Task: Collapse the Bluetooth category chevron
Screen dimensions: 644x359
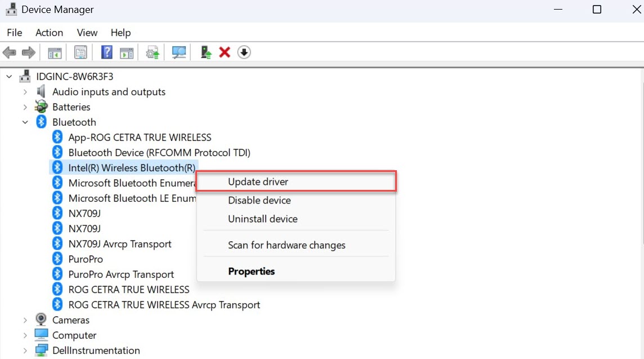Action: [25, 122]
